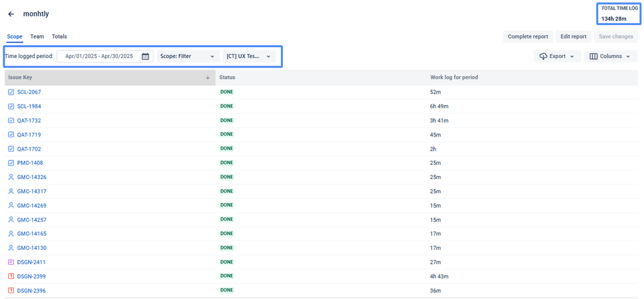Click red bug icon beside DSGN-2396

click(11, 291)
